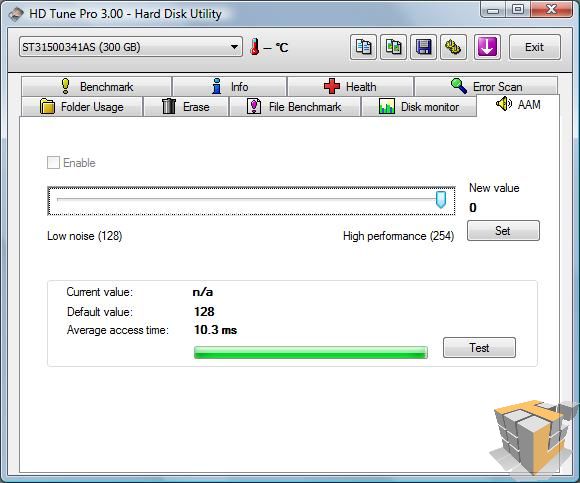Screen dimensions: 580x483
Task: Switch to the Benchmark tab
Action: (97, 87)
